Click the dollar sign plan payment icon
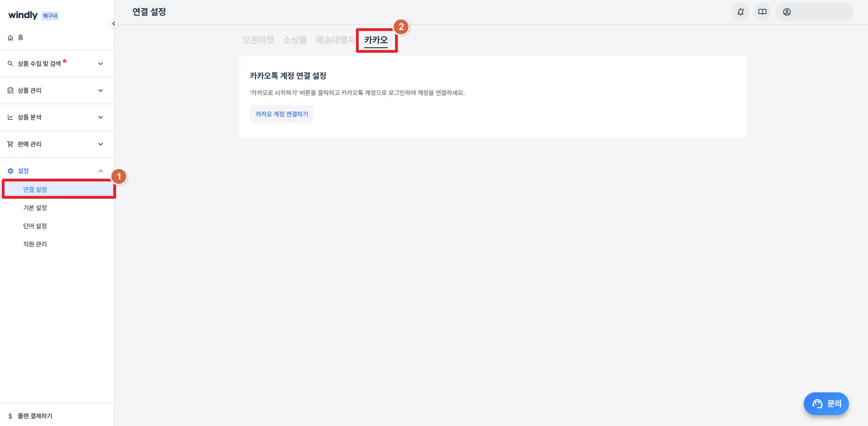The image size is (868, 426). coord(10,416)
